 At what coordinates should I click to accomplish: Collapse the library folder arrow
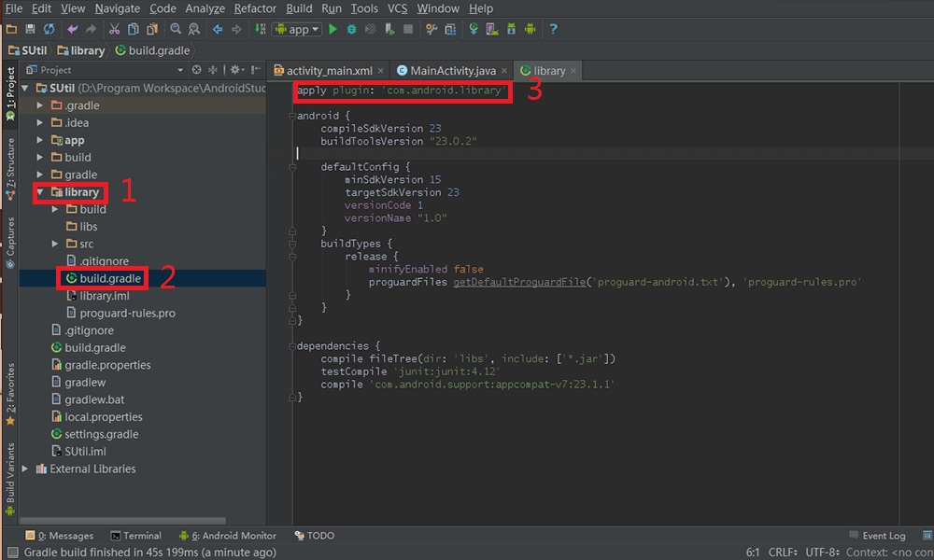click(40, 192)
